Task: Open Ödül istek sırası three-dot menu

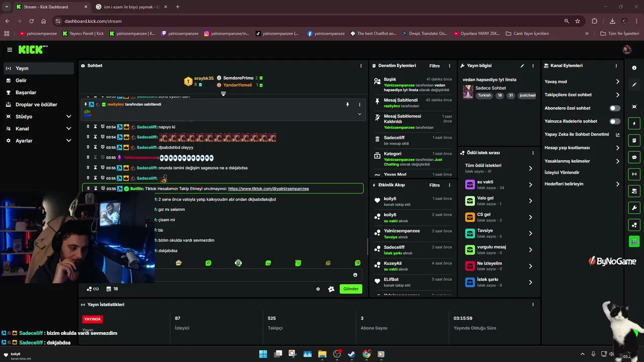Action: (x=533, y=153)
